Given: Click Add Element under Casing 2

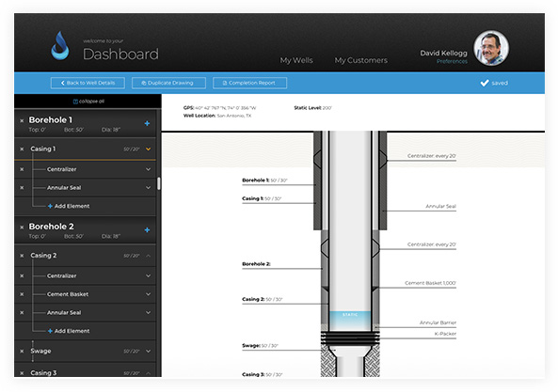Looking at the screenshot, I should point(69,331).
